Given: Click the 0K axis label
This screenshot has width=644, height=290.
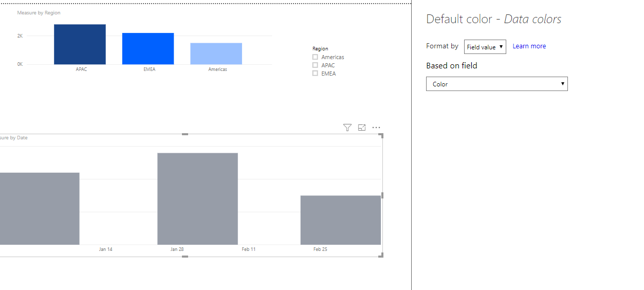Looking at the screenshot, I should point(20,64).
